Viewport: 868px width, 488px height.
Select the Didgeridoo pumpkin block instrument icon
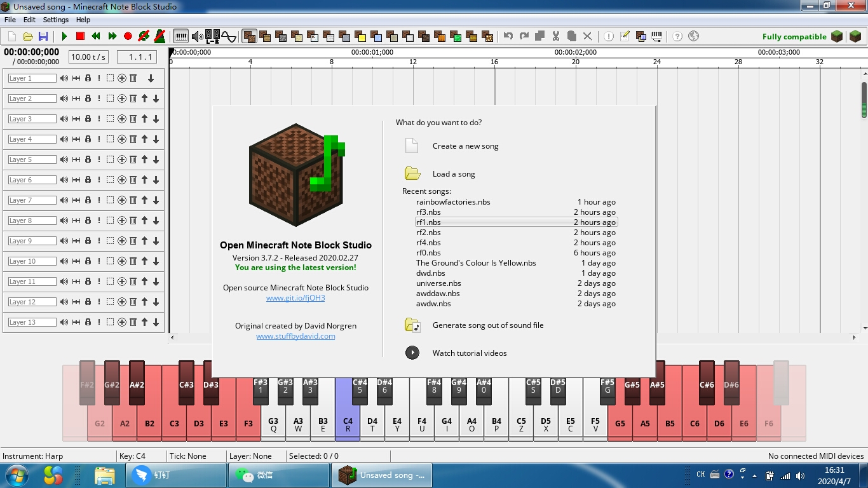point(440,36)
